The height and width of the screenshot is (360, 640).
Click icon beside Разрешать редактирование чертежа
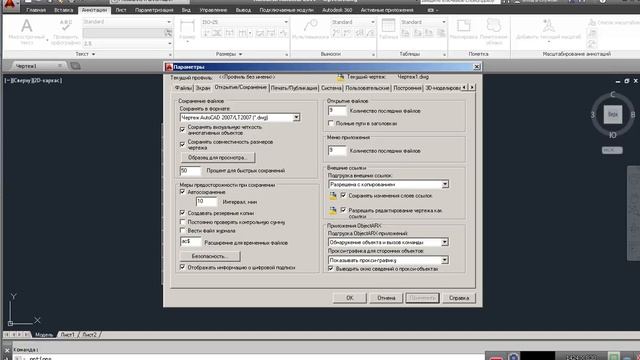tap(333, 211)
